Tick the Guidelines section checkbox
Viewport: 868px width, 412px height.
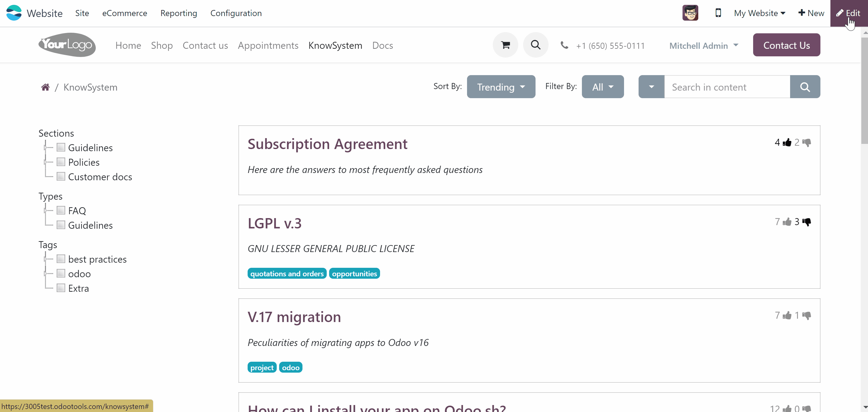coord(61,147)
